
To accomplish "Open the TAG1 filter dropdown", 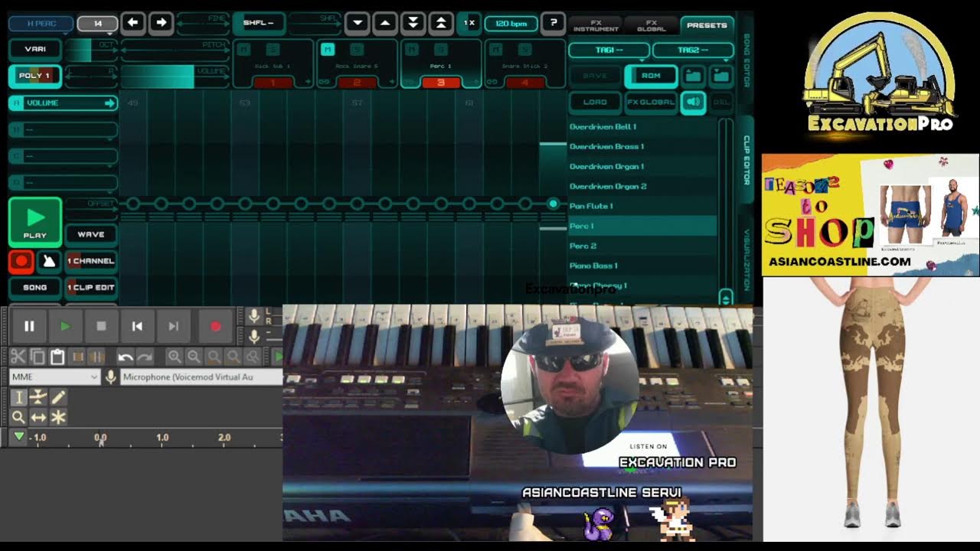I will point(609,50).
